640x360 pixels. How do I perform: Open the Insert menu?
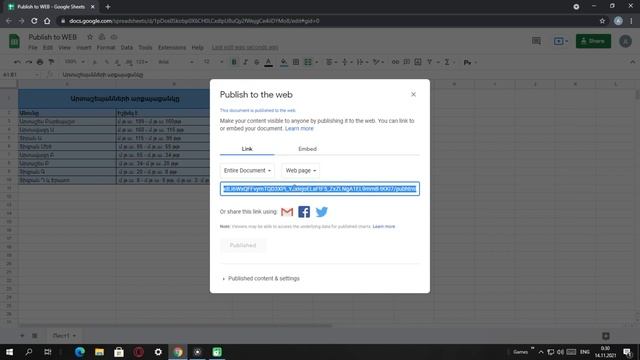[x=84, y=48]
